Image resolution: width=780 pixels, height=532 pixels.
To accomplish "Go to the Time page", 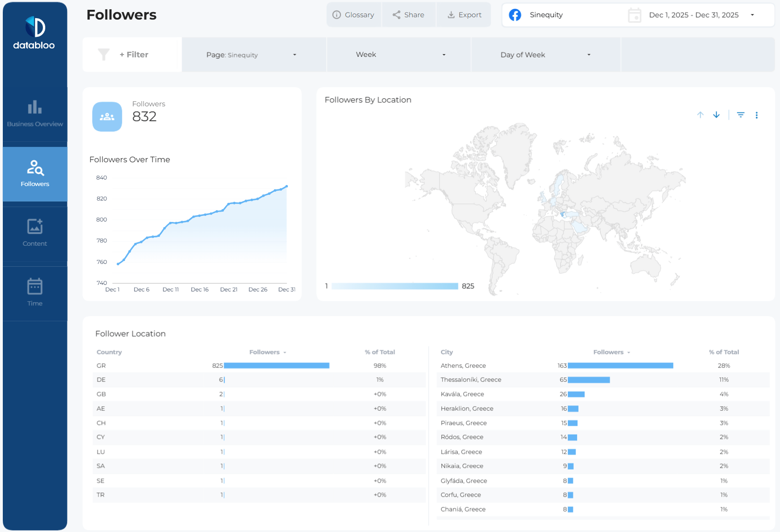I will pyautogui.click(x=35, y=293).
